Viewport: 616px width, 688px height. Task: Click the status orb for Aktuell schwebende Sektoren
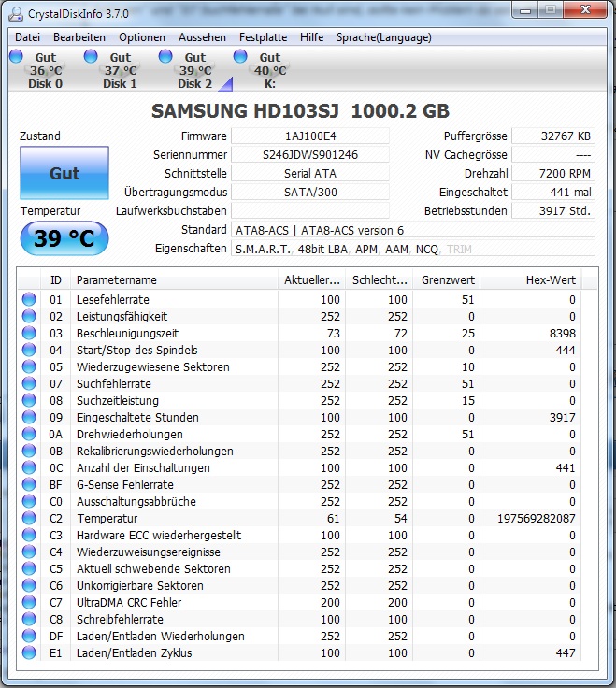pyautogui.click(x=29, y=568)
